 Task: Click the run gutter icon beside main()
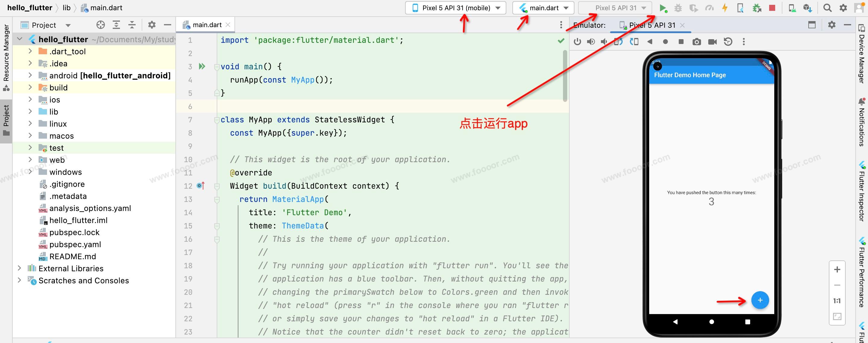coord(202,66)
